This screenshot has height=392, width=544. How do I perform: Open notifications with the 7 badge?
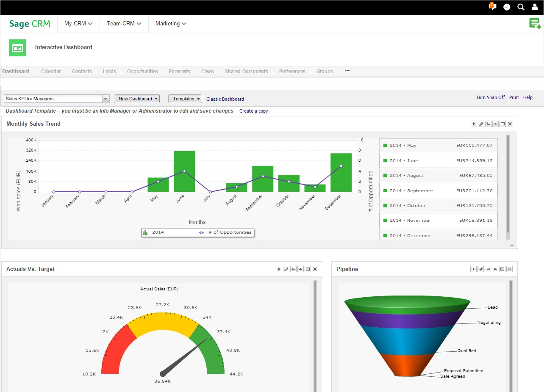pyautogui.click(x=493, y=7)
